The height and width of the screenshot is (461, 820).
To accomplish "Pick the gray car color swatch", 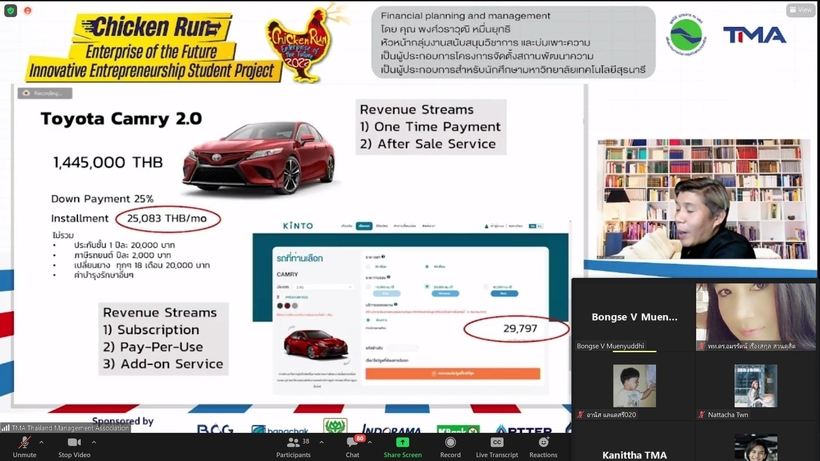I will tap(295, 306).
